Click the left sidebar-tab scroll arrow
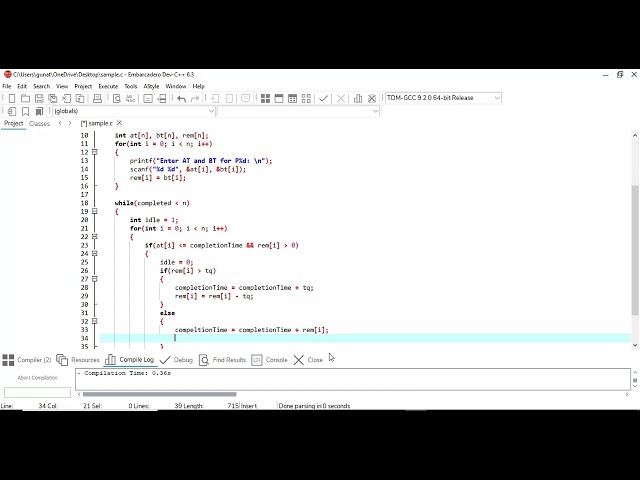Screen dimensions: 640x480 click(x=60, y=123)
